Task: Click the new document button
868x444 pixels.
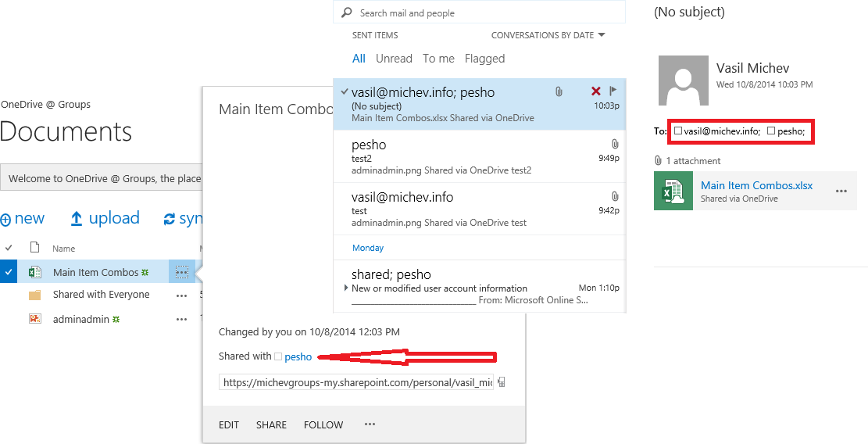Action: tap(23, 218)
